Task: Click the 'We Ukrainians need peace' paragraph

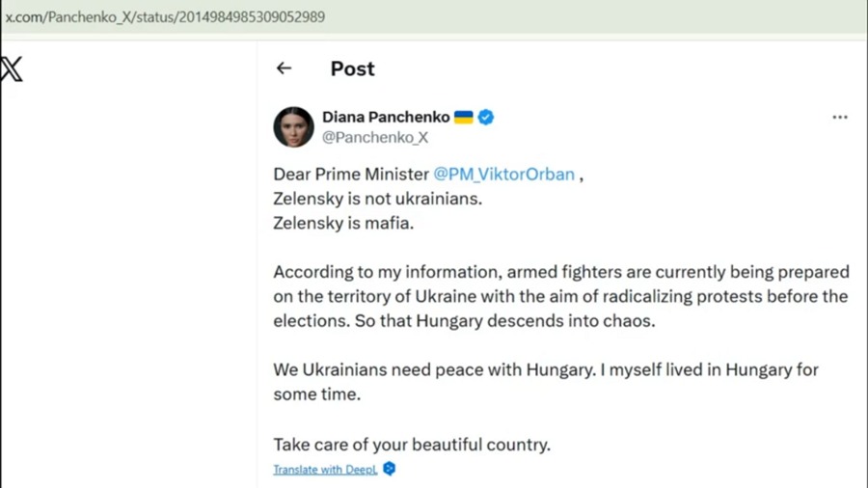Action: 545,382
